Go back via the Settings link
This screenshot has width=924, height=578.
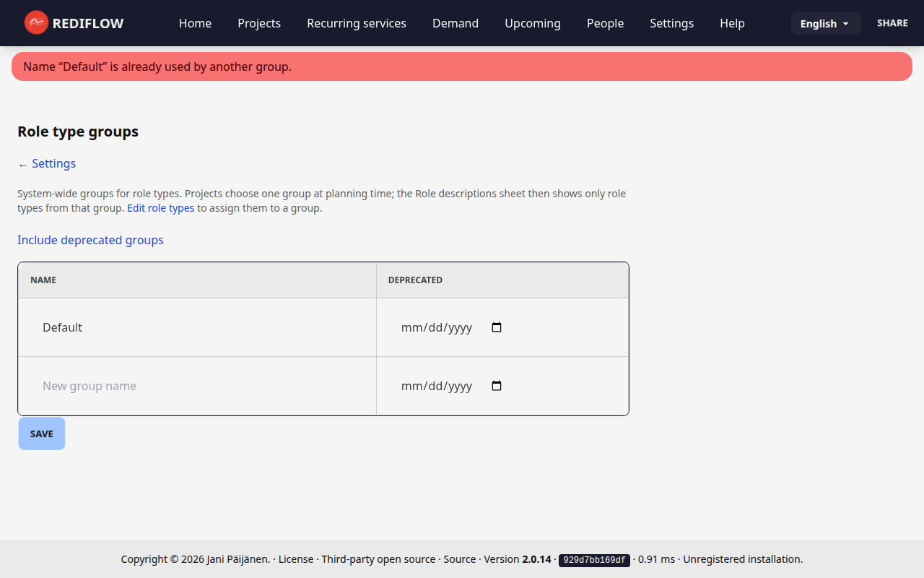(46, 163)
